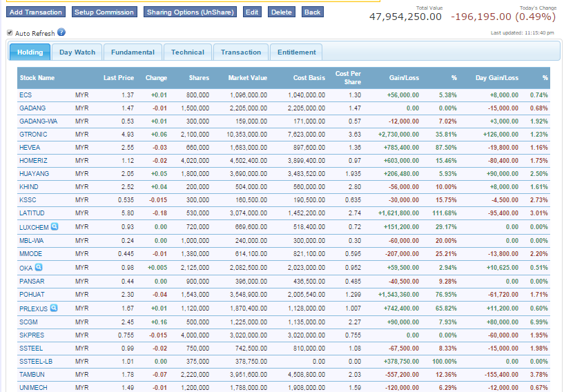Open the KSSC stock link
This screenshot has height=392, width=564.
click(28, 200)
